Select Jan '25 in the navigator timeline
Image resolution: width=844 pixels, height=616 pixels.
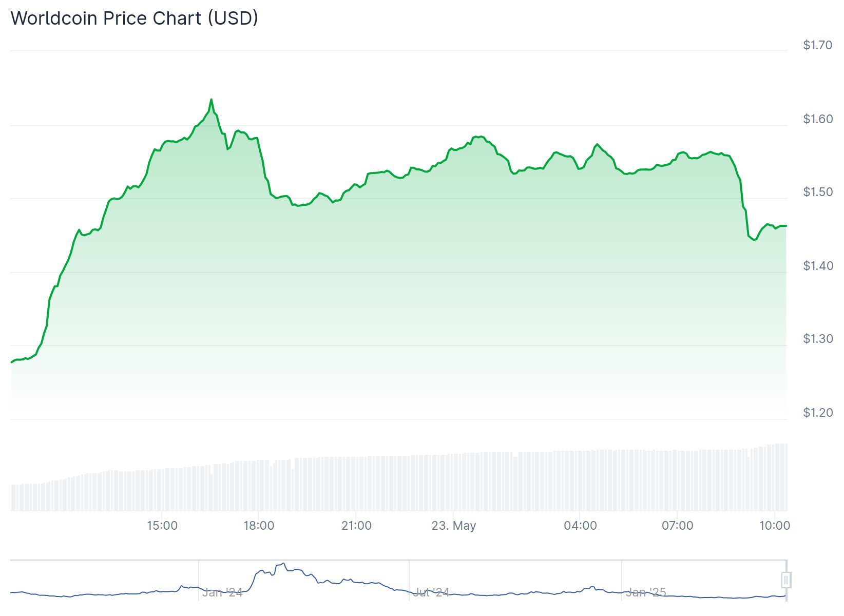coord(646,592)
